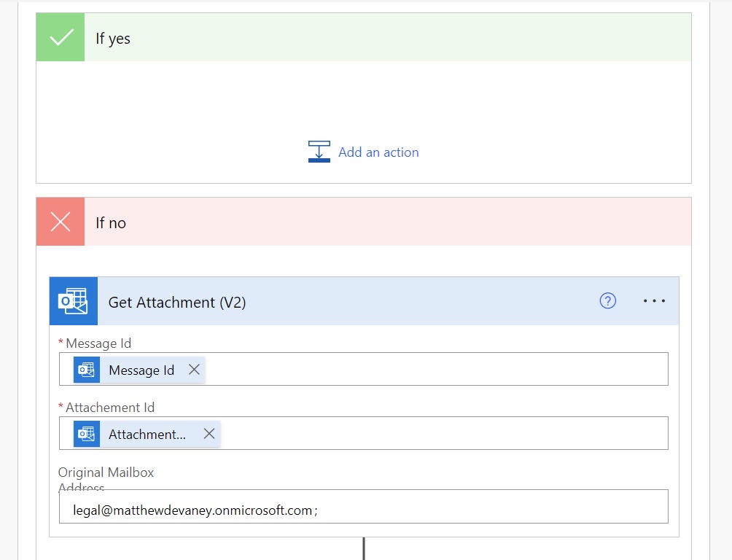Click the Add an action insert icon

(x=319, y=152)
